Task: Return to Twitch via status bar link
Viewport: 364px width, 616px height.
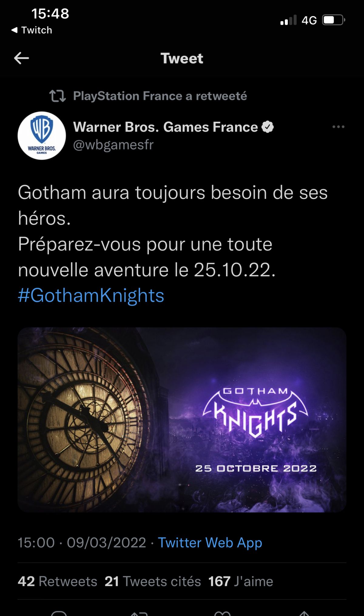Action: (32, 30)
